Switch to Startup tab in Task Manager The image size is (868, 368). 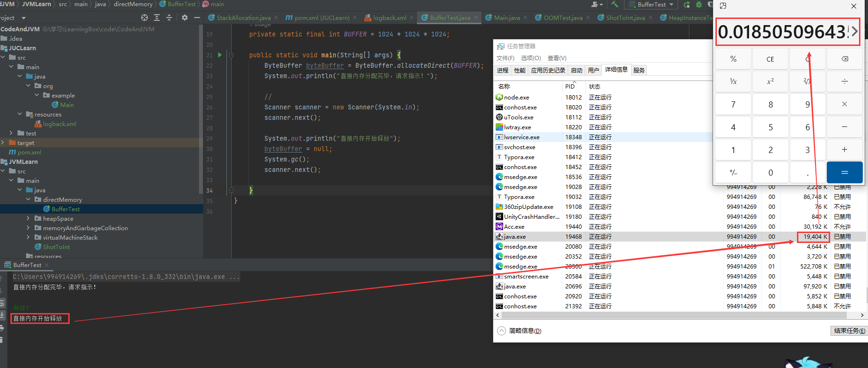pos(577,70)
